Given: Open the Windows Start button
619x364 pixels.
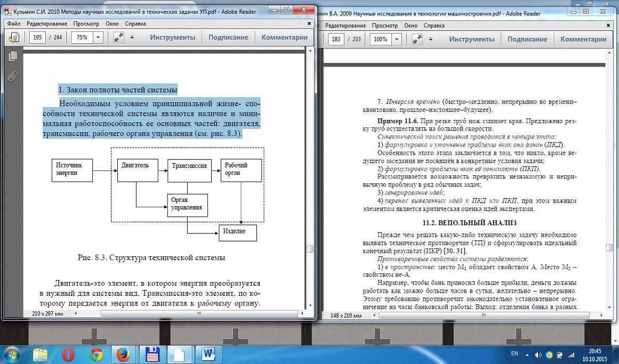Looking at the screenshot, I should pos(12,354).
